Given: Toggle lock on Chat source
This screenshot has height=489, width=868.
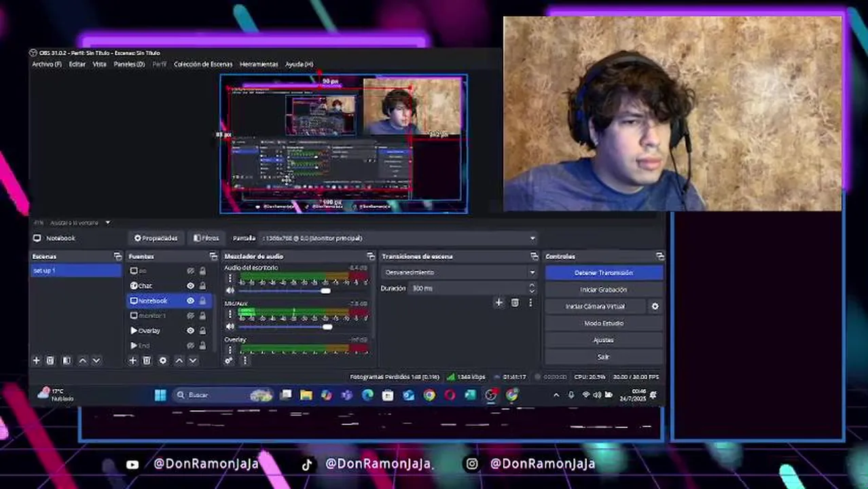Looking at the screenshot, I should pos(202,286).
